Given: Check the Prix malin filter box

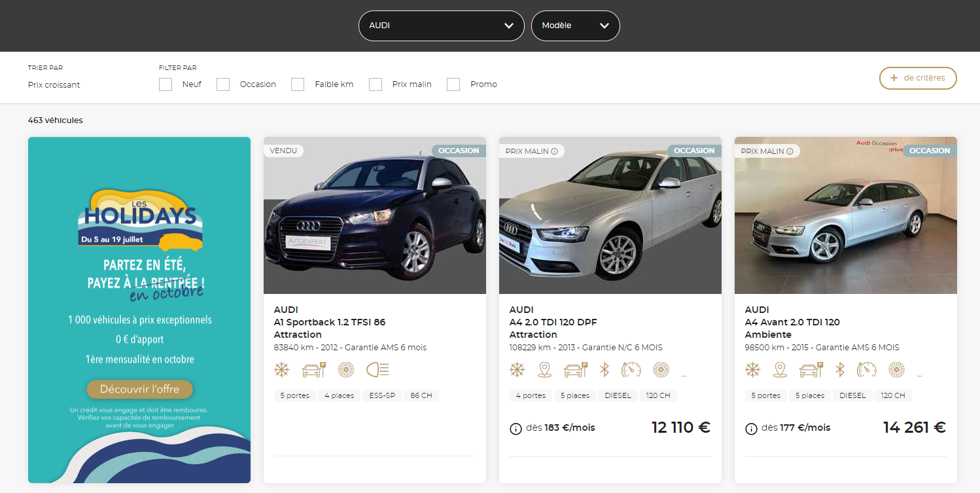Looking at the screenshot, I should tap(376, 84).
